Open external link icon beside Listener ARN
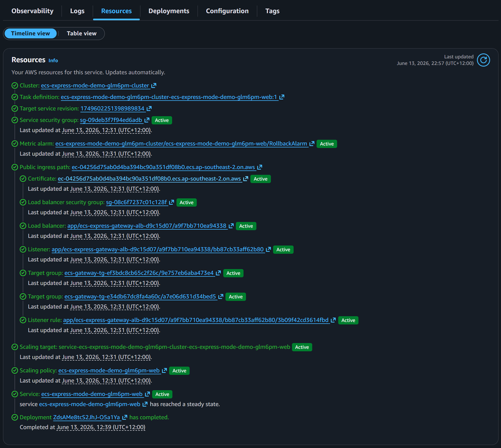 coord(268,249)
